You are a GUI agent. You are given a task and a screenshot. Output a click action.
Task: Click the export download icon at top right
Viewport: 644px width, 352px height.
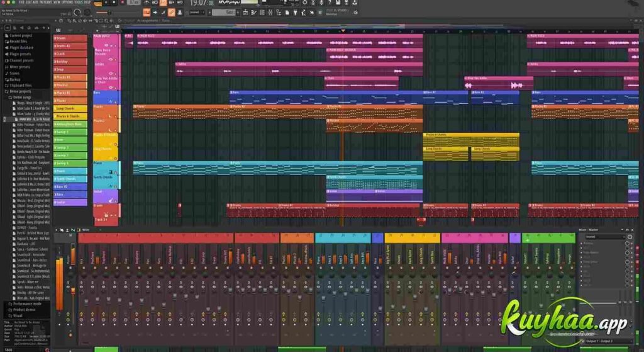[355, 3]
